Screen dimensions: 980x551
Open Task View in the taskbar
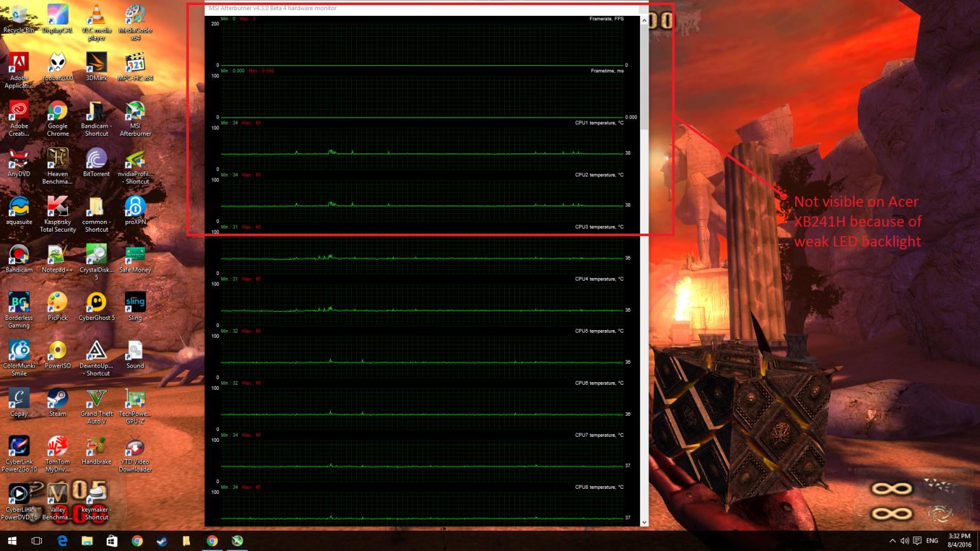pyautogui.click(x=37, y=541)
